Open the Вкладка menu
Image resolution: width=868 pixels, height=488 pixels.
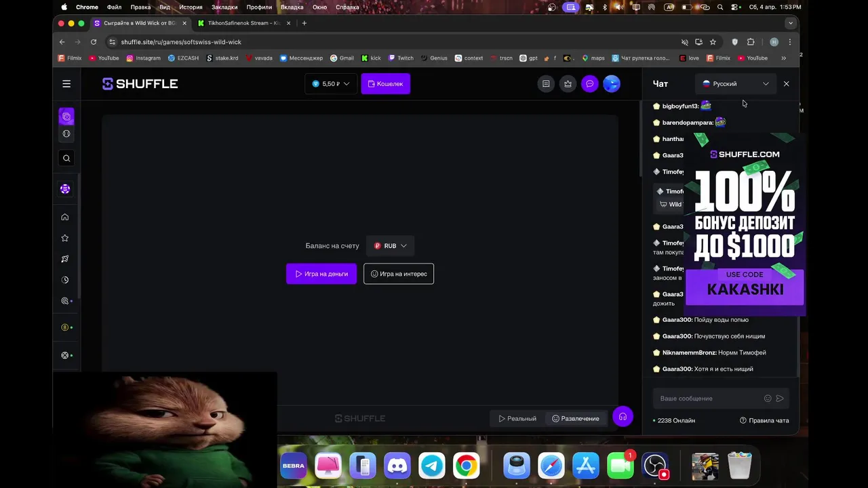pyautogui.click(x=292, y=7)
